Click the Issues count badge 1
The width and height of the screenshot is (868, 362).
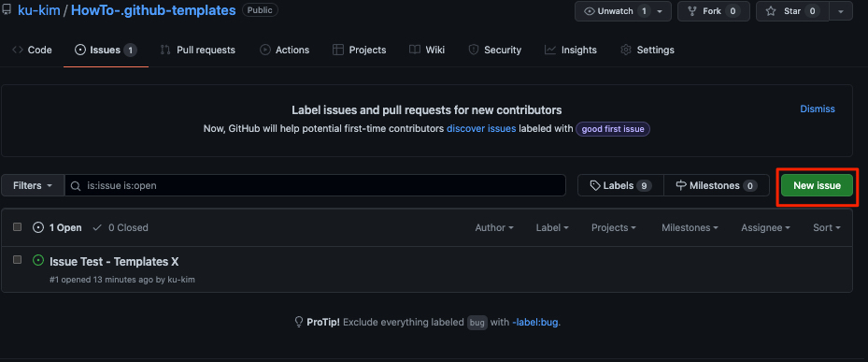130,51
